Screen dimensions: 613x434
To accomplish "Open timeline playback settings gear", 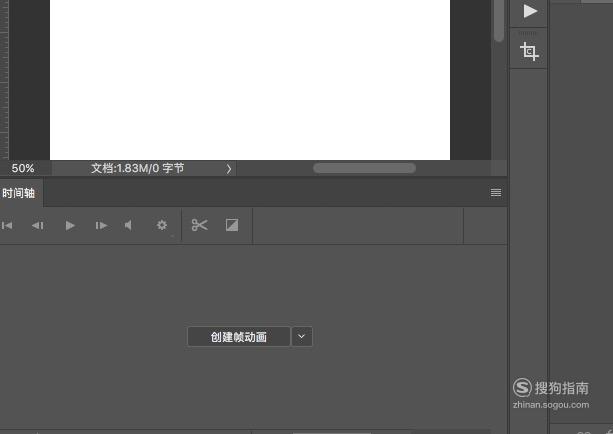I will click(x=162, y=225).
